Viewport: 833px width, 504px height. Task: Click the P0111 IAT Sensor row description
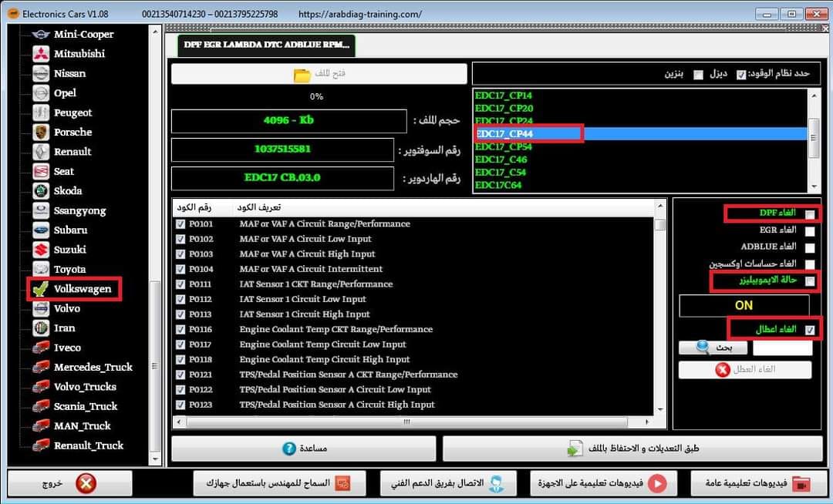pos(316,284)
